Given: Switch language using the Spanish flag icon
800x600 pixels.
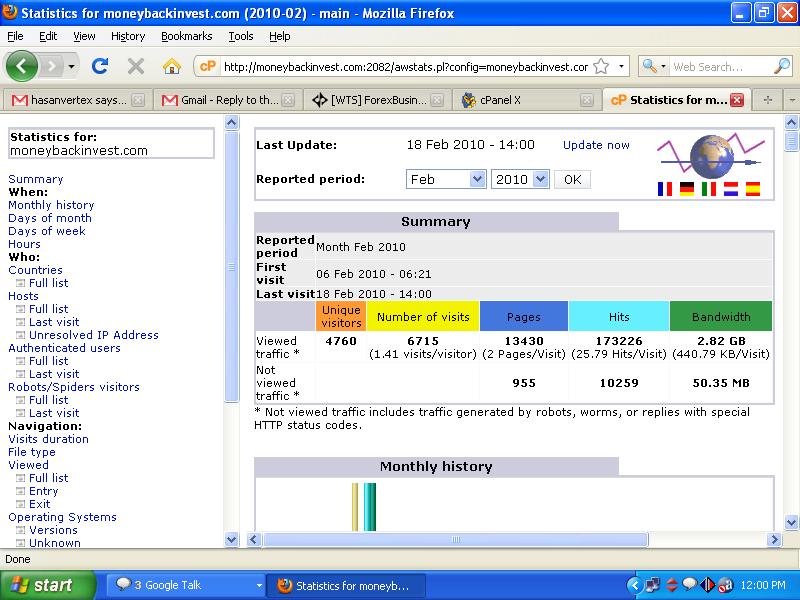Looking at the screenshot, I should coord(753,188).
